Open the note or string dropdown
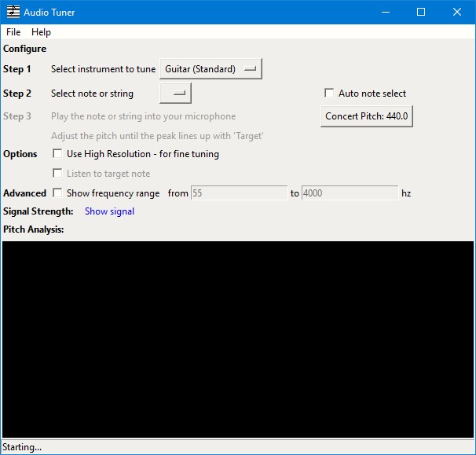The width and height of the screenshot is (476, 455). click(175, 94)
